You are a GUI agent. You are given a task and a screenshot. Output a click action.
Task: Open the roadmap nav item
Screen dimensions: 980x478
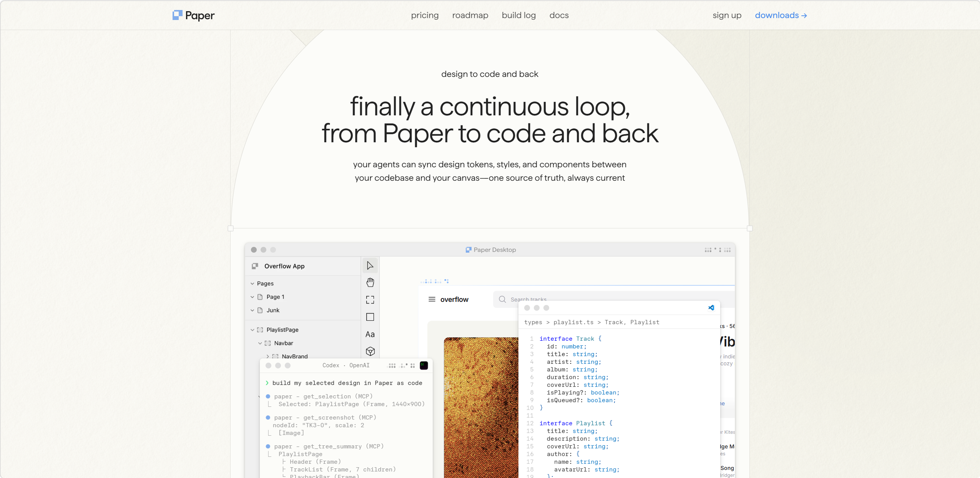470,15
